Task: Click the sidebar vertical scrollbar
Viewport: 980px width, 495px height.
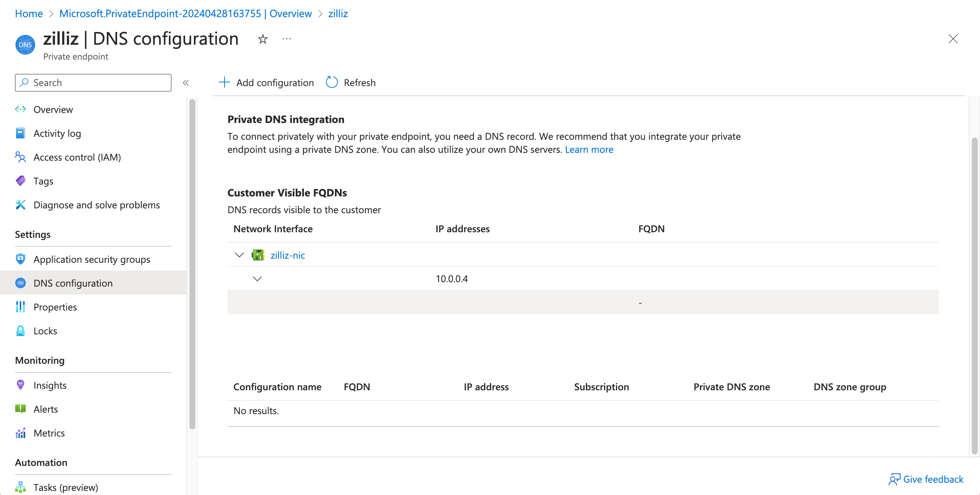Action: tap(192, 264)
